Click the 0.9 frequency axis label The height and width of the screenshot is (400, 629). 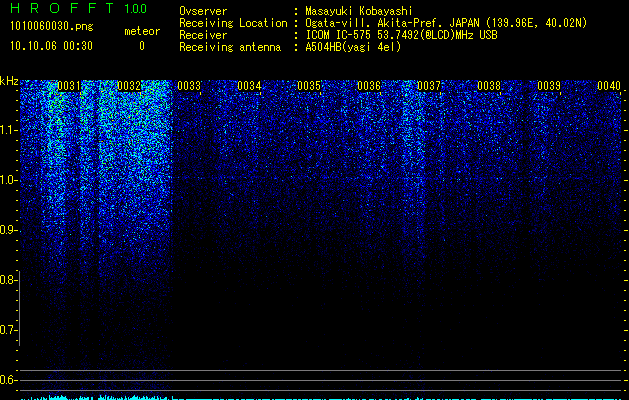[8, 230]
